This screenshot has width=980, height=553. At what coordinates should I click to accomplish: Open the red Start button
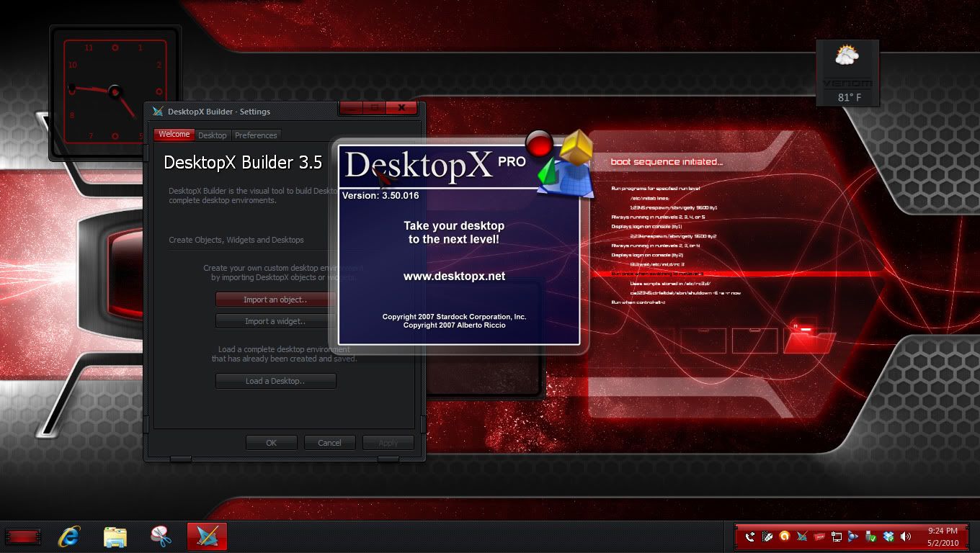click(22, 536)
